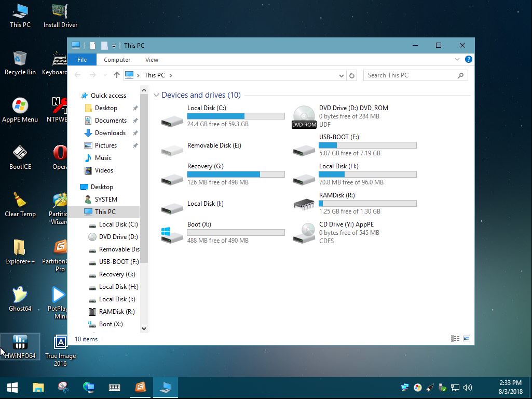The width and height of the screenshot is (532, 399).
Task: Select the USB-BOOT (F:) drive
Action: click(354, 145)
